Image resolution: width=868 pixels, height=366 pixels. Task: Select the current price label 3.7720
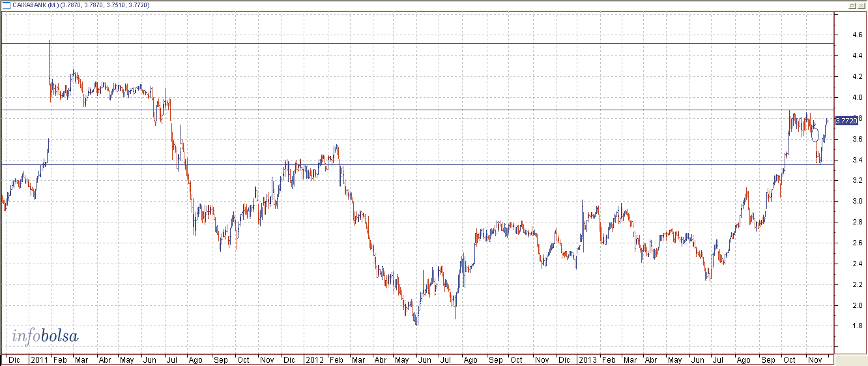[846, 120]
